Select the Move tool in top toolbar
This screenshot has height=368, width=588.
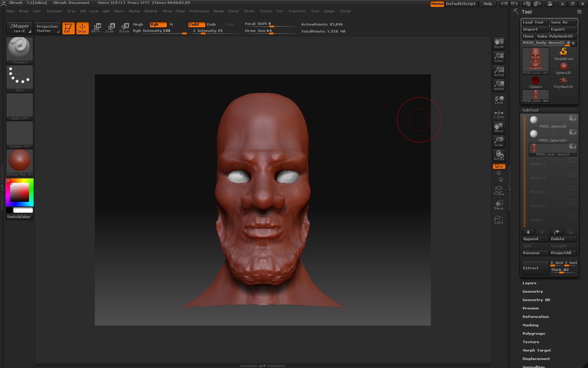96,28
